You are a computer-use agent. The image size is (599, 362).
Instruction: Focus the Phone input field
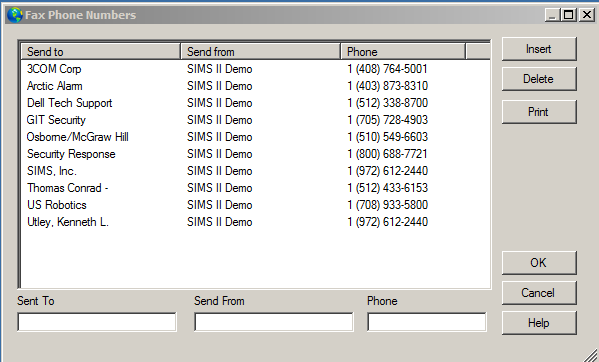point(427,322)
